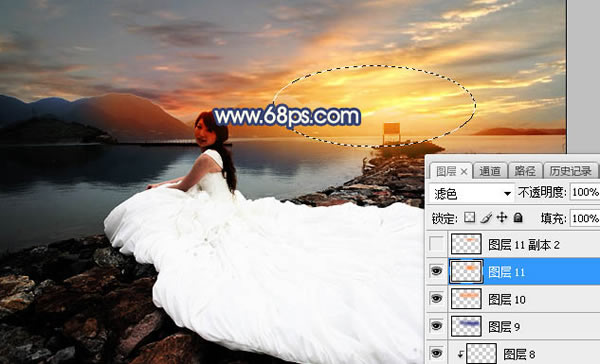
Task: Close the 图层 tab with its x
Action: (x=464, y=172)
